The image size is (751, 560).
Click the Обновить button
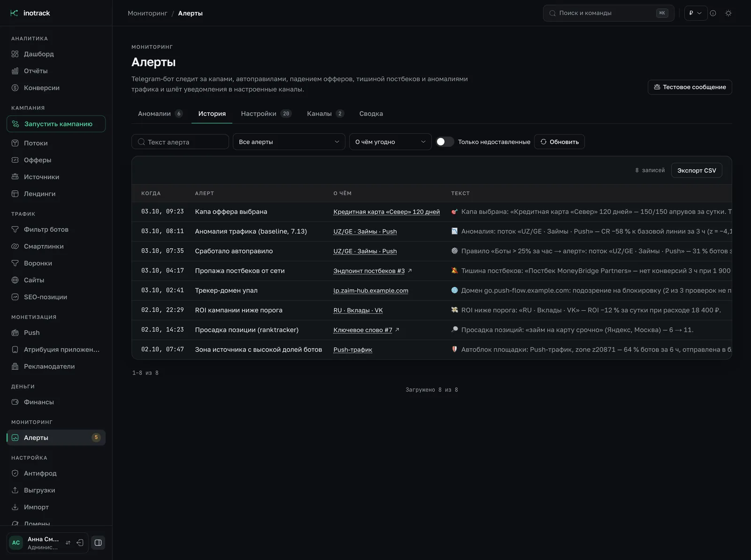coord(559,142)
